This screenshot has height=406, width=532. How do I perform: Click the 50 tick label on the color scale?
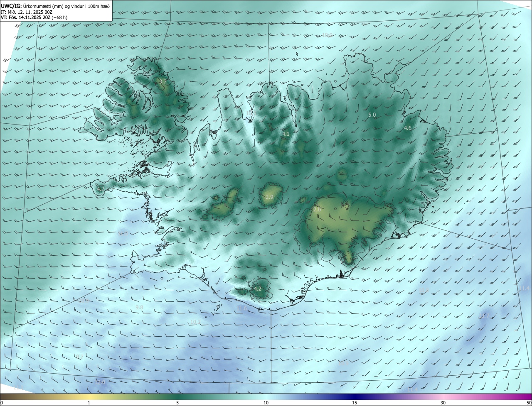pos(529,403)
